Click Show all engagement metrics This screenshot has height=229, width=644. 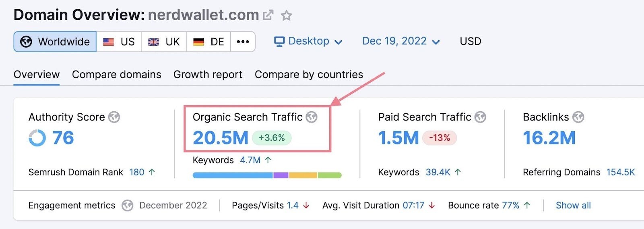point(573,206)
